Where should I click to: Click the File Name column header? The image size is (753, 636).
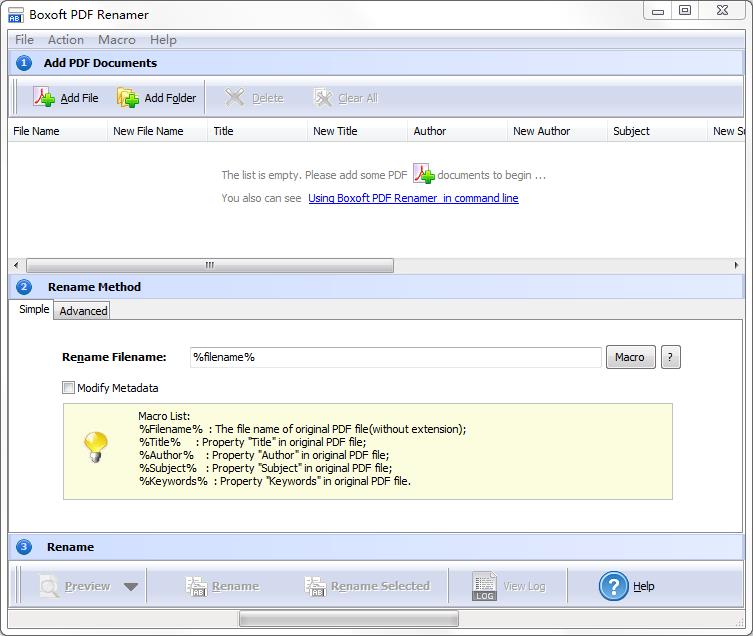57,131
